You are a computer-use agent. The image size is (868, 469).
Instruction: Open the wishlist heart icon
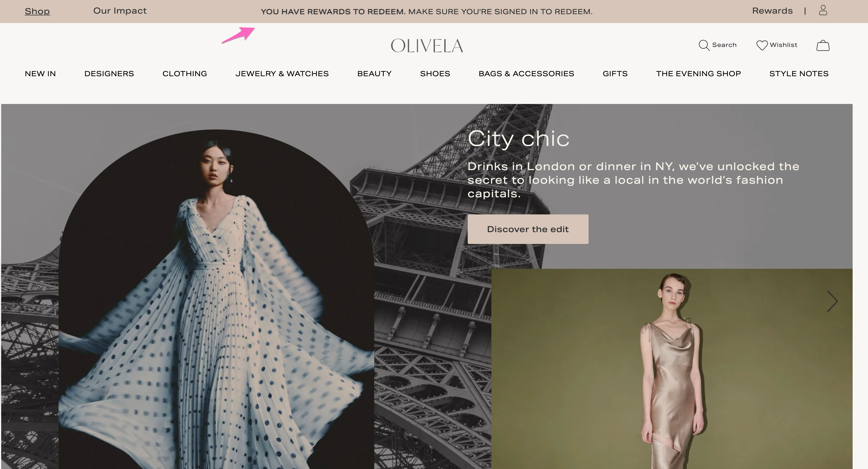[762, 45]
